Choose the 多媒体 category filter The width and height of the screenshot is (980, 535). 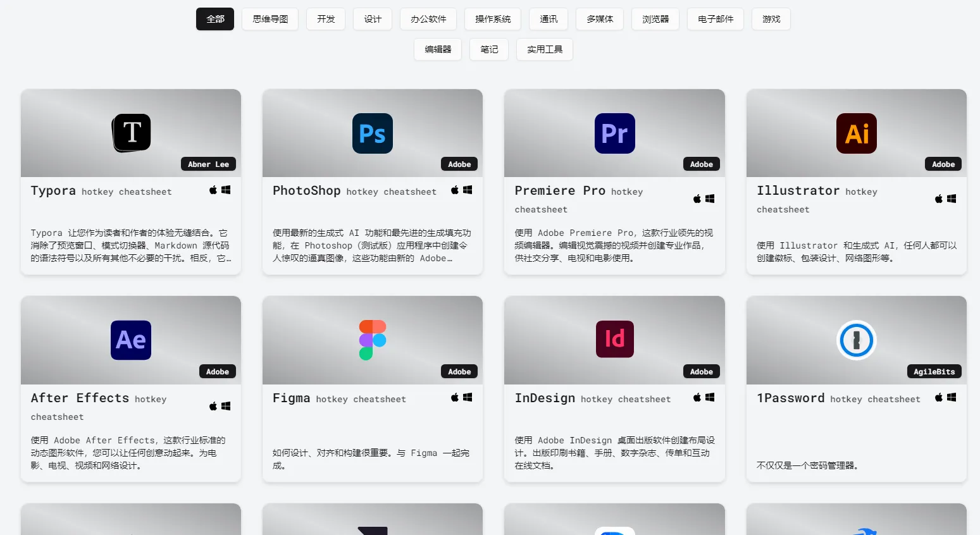pyautogui.click(x=600, y=19)
